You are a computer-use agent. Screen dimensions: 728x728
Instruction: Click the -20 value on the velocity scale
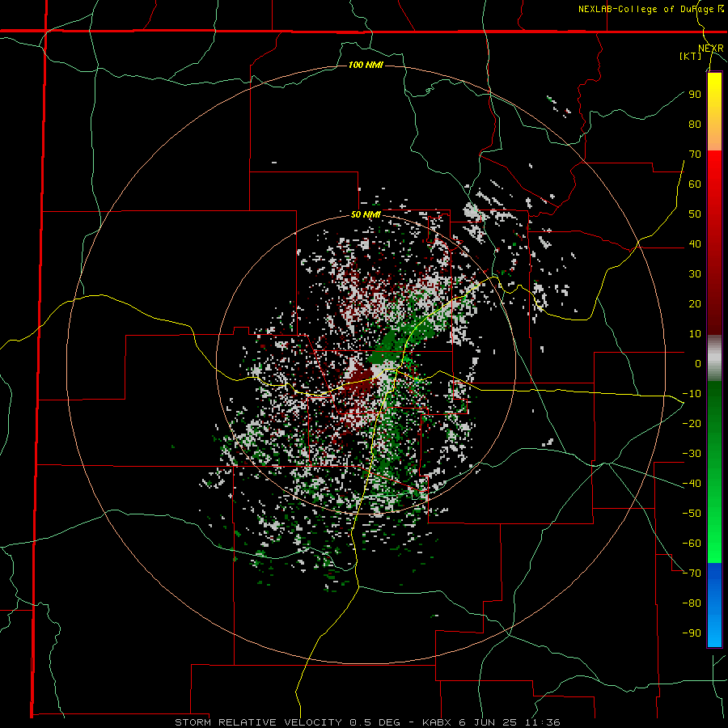point(692,423)
